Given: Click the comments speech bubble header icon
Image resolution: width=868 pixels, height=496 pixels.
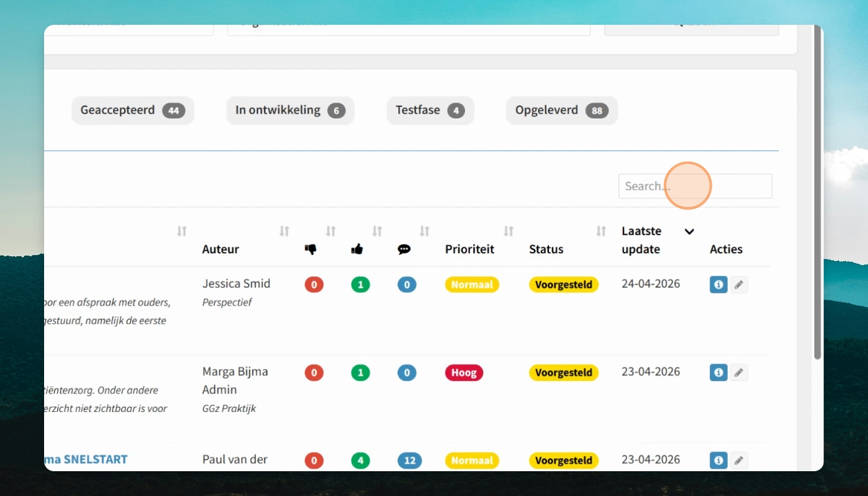Looking at the screenshot, I should pyautogui.click(x=404, y=249).
